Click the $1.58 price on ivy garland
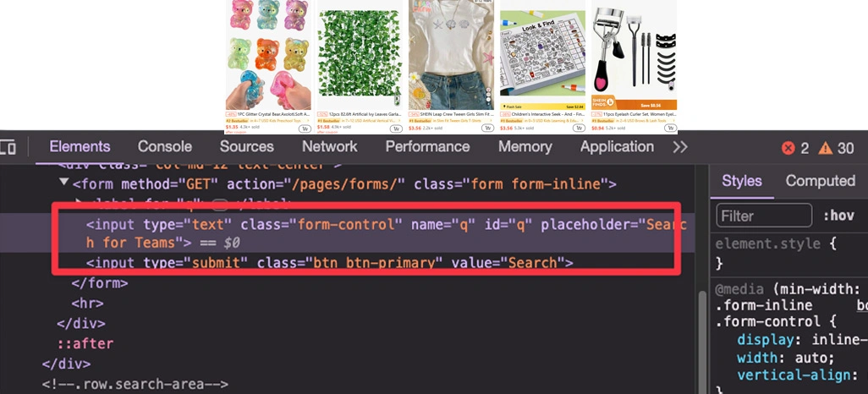 pos(323,128)
